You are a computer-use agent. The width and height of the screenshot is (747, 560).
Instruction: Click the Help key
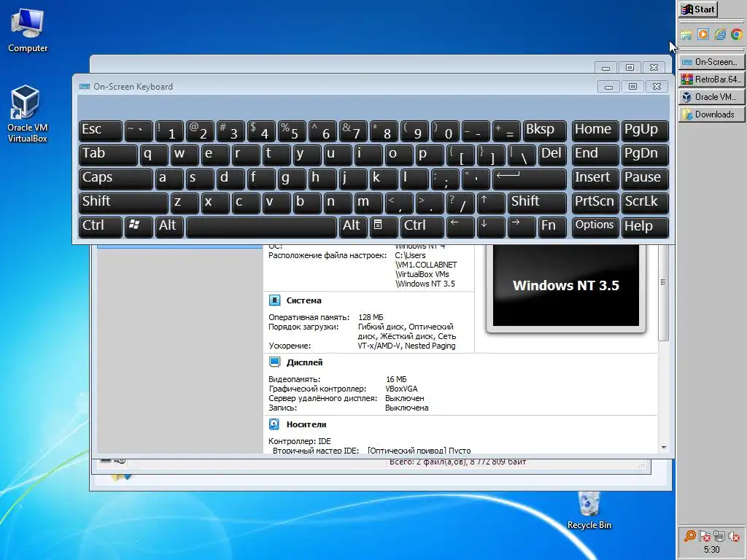click(x=645, y=227)
